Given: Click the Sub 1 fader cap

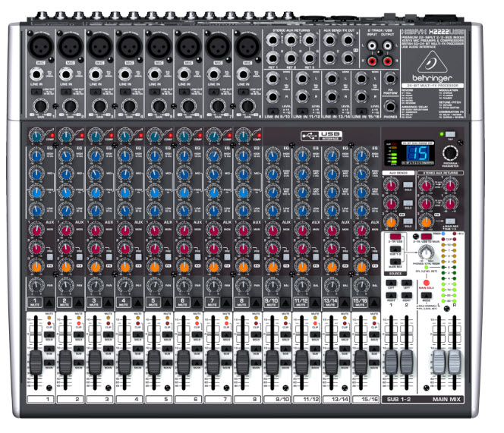Looking at the screenshot, I should (x=391, y=362).
